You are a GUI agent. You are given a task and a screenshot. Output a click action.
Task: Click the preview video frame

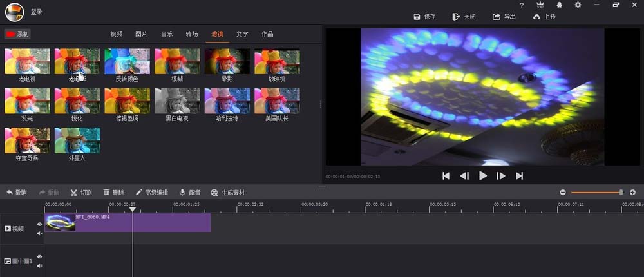(482, 97)
